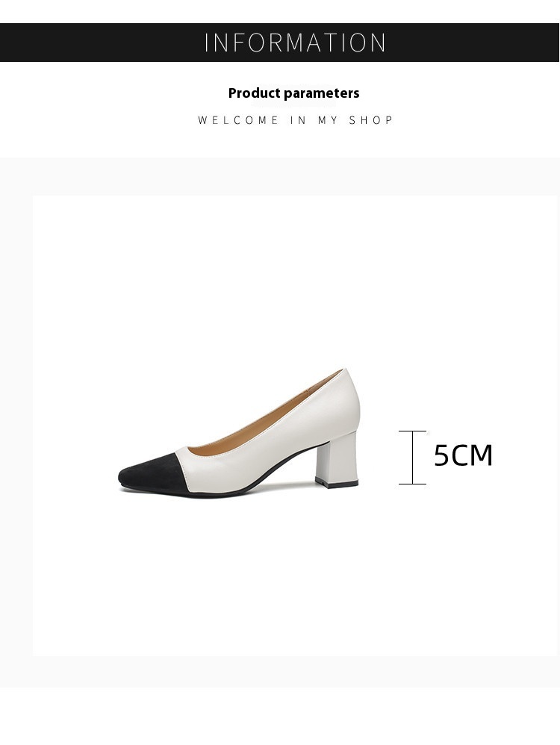Click the letters CM beside the number

tap(472, 455)
